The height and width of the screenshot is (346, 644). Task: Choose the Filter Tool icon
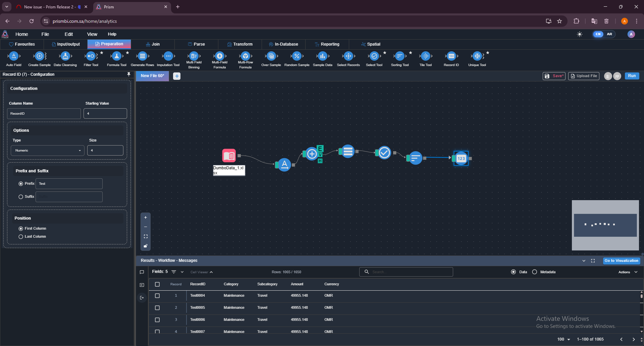(91, 56)
